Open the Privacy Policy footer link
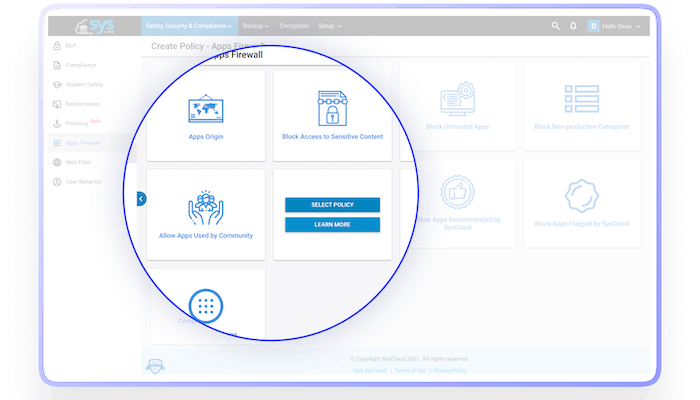Screen dimensions: 700x400 pos(449,370)
